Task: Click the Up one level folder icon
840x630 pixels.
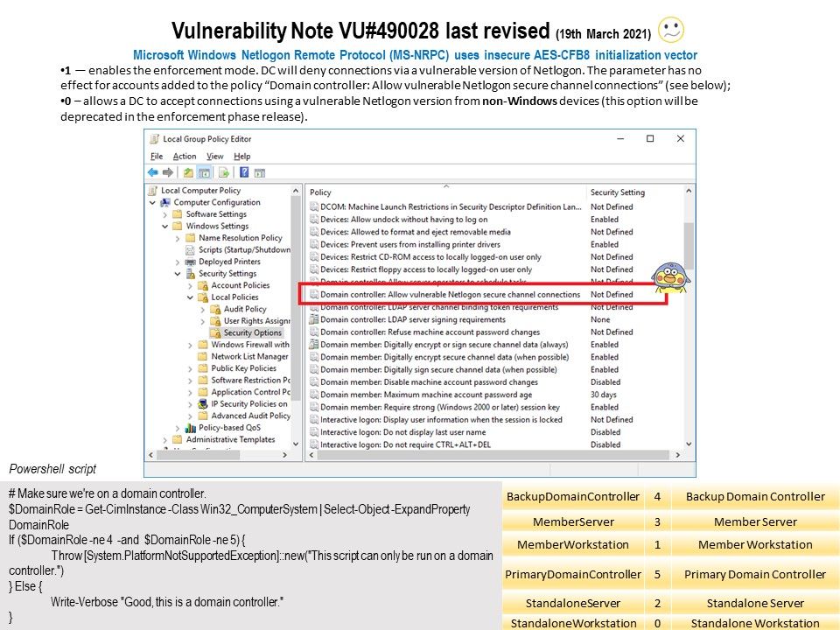Action: pos(188,172)
